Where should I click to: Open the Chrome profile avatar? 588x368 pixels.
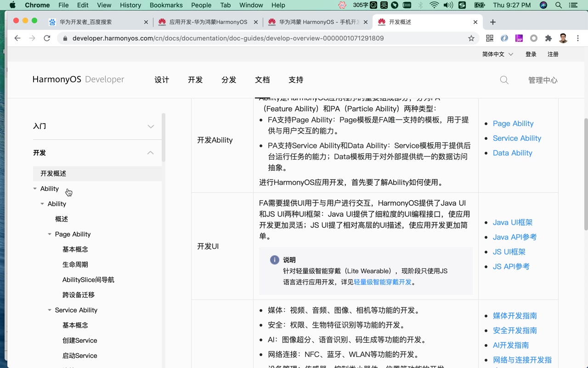click(x=563, y=38)
